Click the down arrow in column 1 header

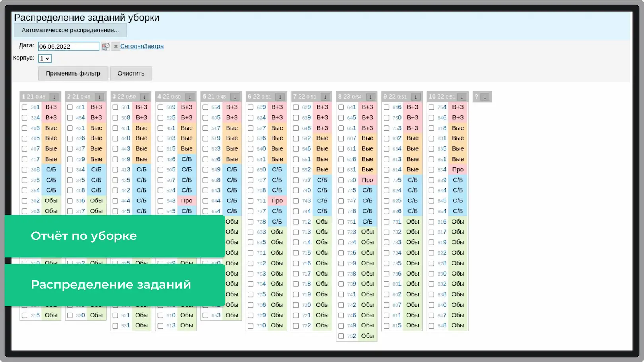54,97
